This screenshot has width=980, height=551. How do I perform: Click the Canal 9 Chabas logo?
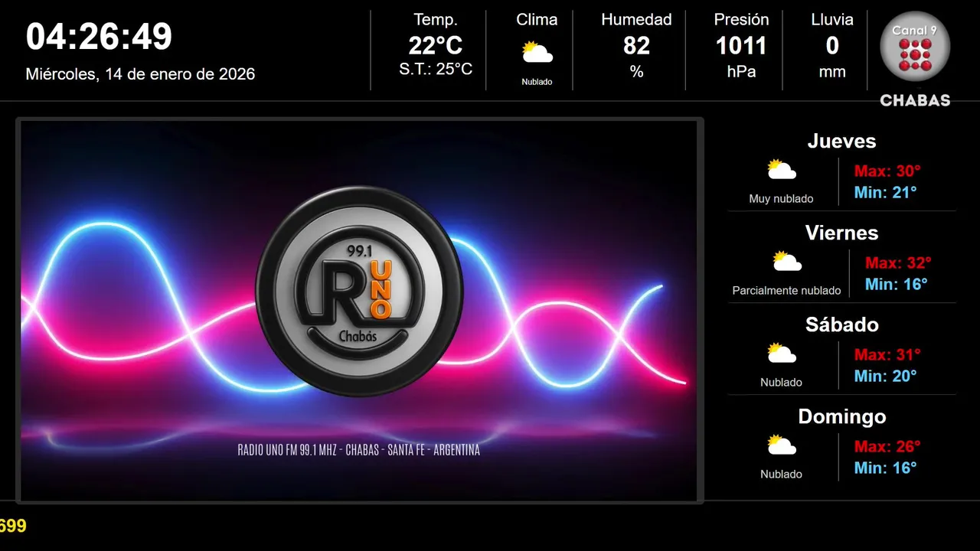(915, 58)
